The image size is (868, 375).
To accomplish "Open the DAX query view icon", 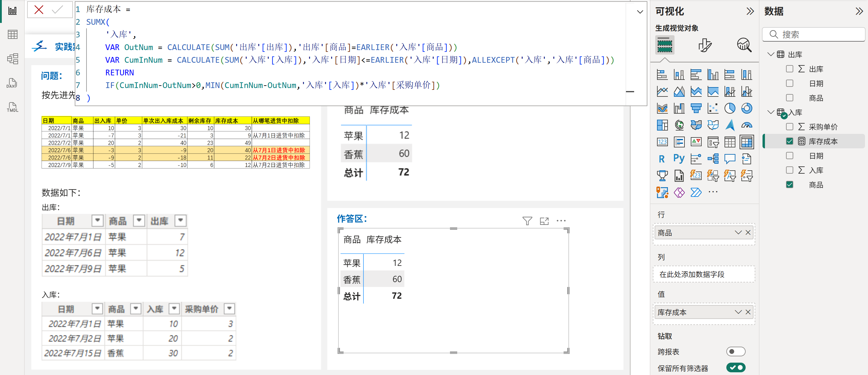I will pos(12,83).
